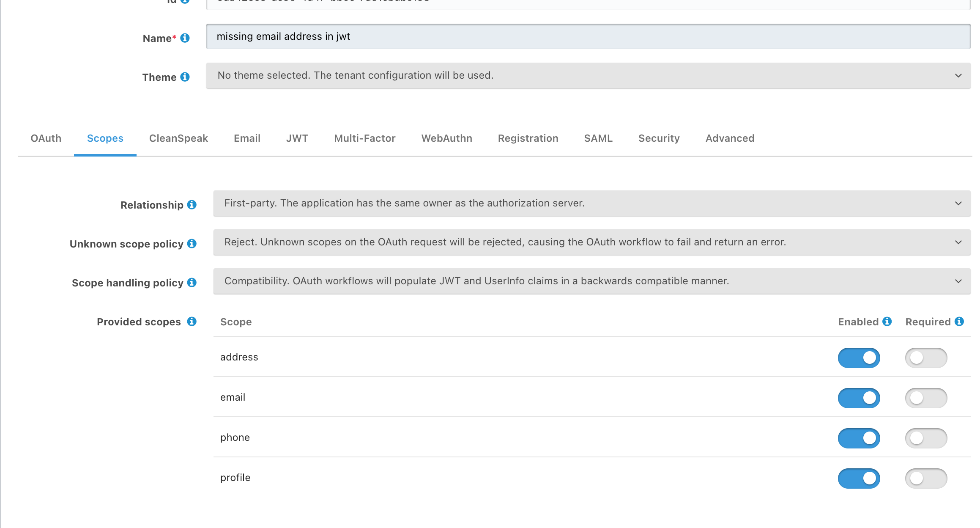
Task: Click the Theme info icon
Action: pyautogui.click(x=185, y=77)
